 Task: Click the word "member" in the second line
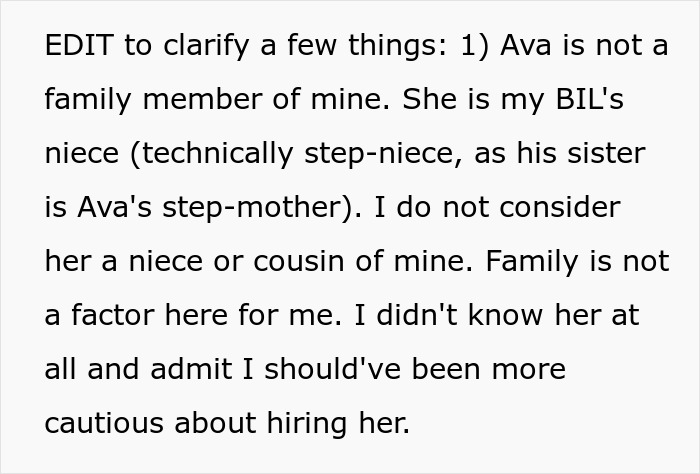(x=202, y=99)
